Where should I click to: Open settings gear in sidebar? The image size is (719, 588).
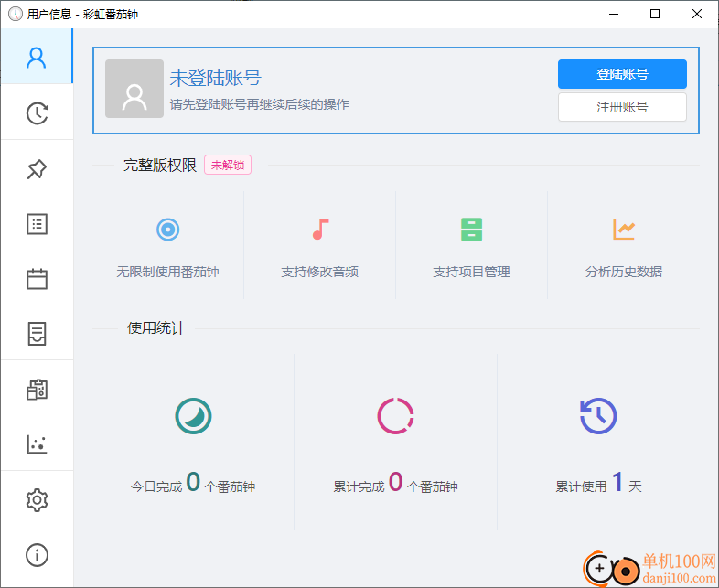37,499
